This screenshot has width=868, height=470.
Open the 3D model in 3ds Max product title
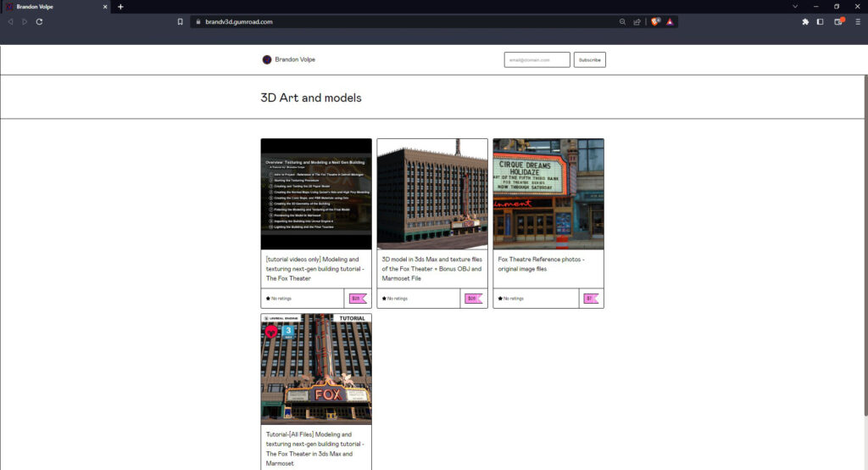coord(431,268)
